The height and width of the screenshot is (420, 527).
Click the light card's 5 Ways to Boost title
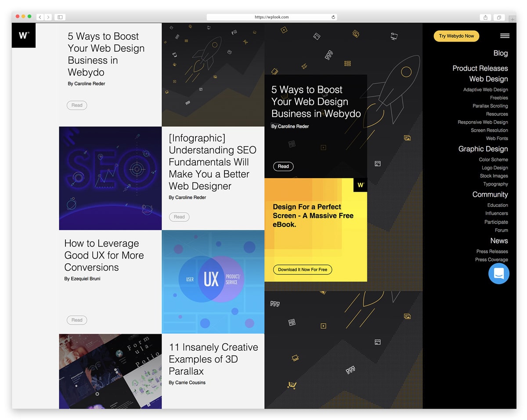tap(106, 54)
